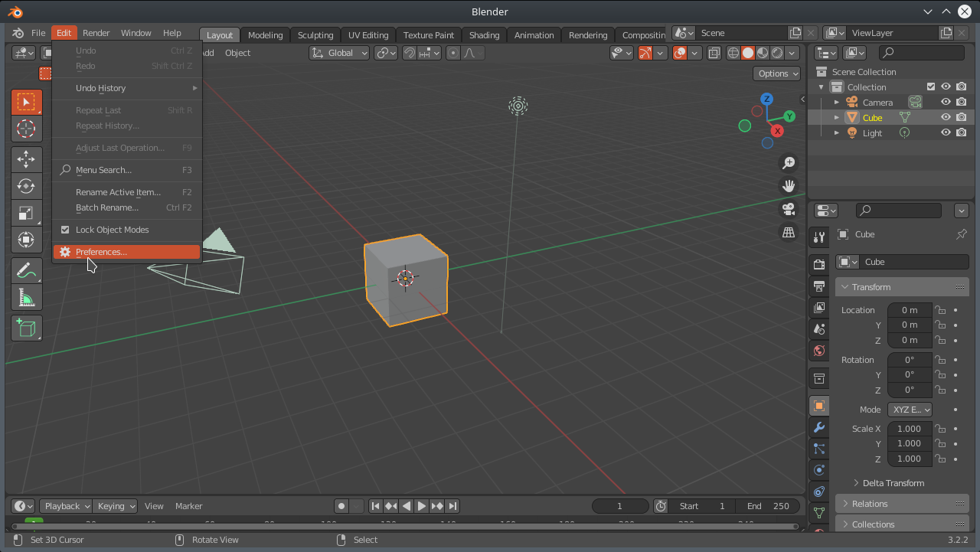Image resolution: width=980 pixels, height=552 pixels.
Task: Toggle the Collection exclude checkbox
Action: click(x=930, y=87)
